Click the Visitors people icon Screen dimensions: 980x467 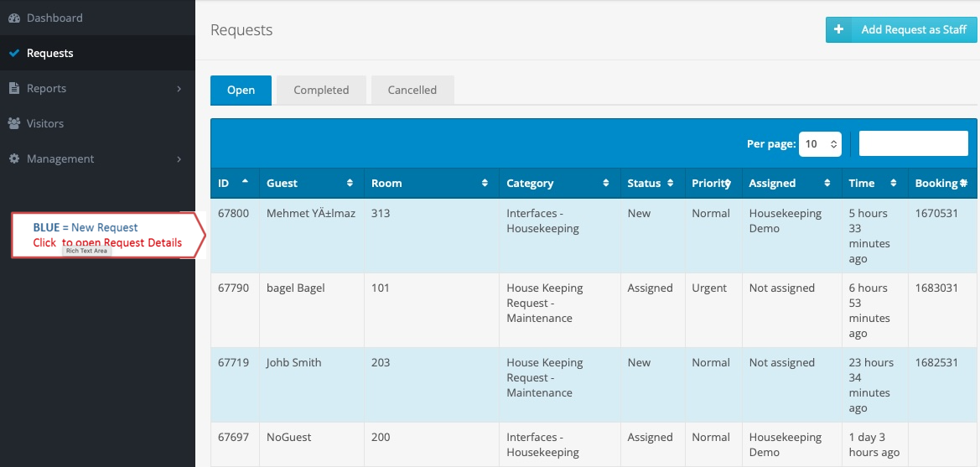13,123
